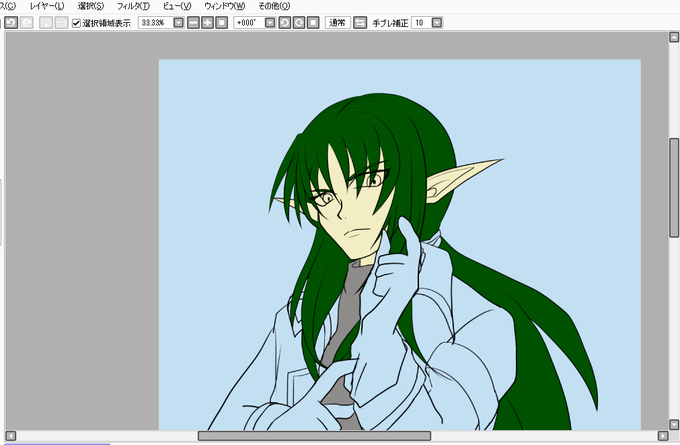Reset canvas rotation square icon
This screenshot has width=680, height=445.
click(x=313, y=23)
